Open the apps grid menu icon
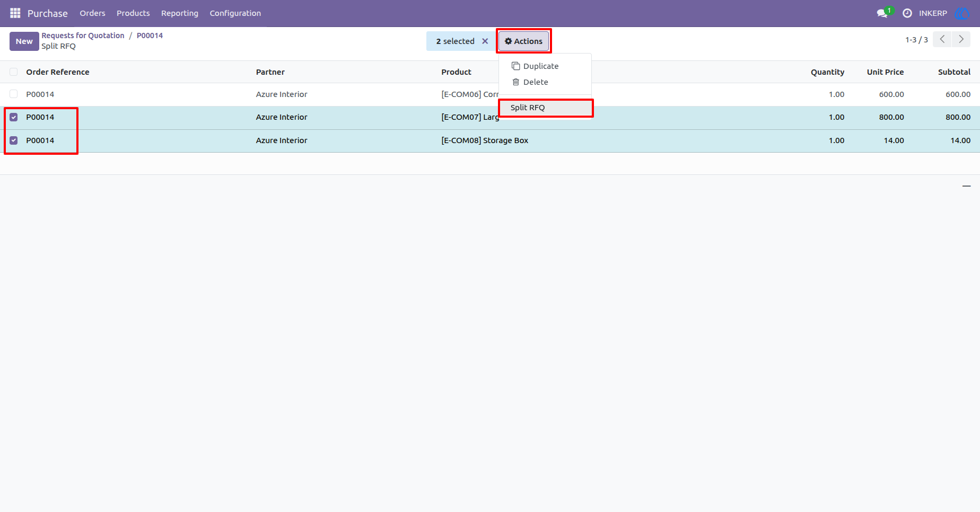Viewport: 980px width, 512px height. (x=15, y=13)
